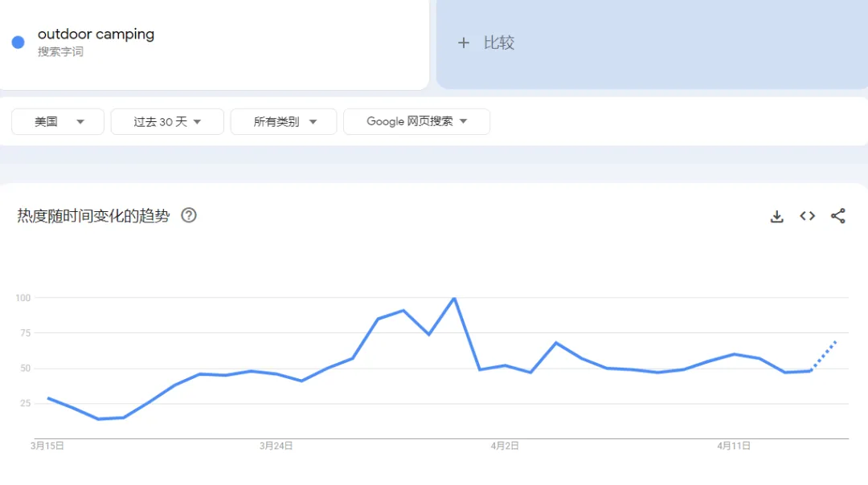The width and height of the screenshot is (868, 485).
Task: Click the download icon to export trend data
Action: tap(776, 216)
